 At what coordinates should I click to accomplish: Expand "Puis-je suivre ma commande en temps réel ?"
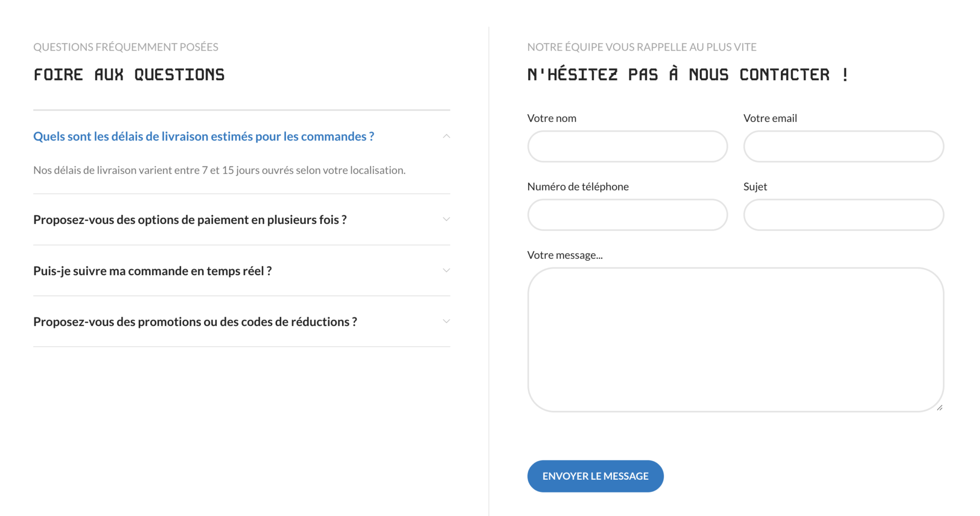coord(446,271)
